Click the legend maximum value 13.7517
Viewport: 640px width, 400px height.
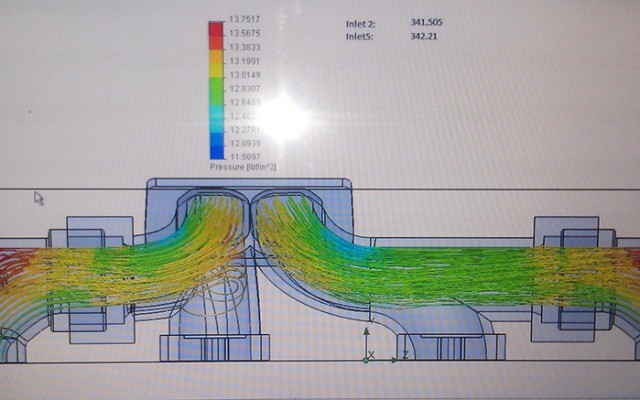243,20
